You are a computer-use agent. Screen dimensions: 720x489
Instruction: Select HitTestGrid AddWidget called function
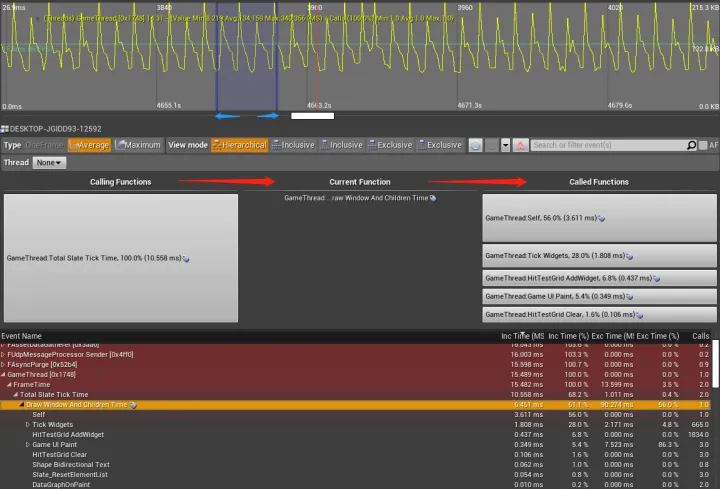pyautogui.click(x=599, y=278)
